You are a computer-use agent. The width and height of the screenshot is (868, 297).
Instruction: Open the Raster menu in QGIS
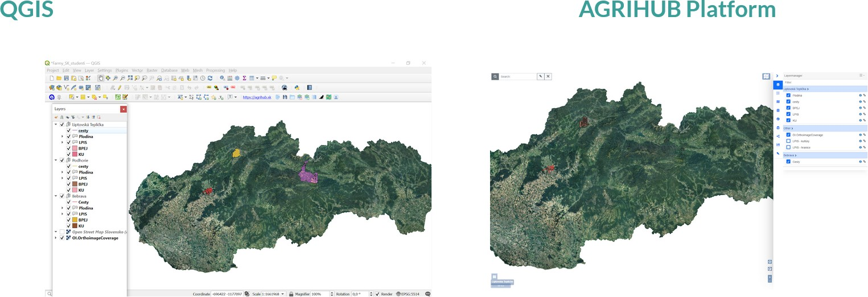pyautogui.click(x=152, y=70)
